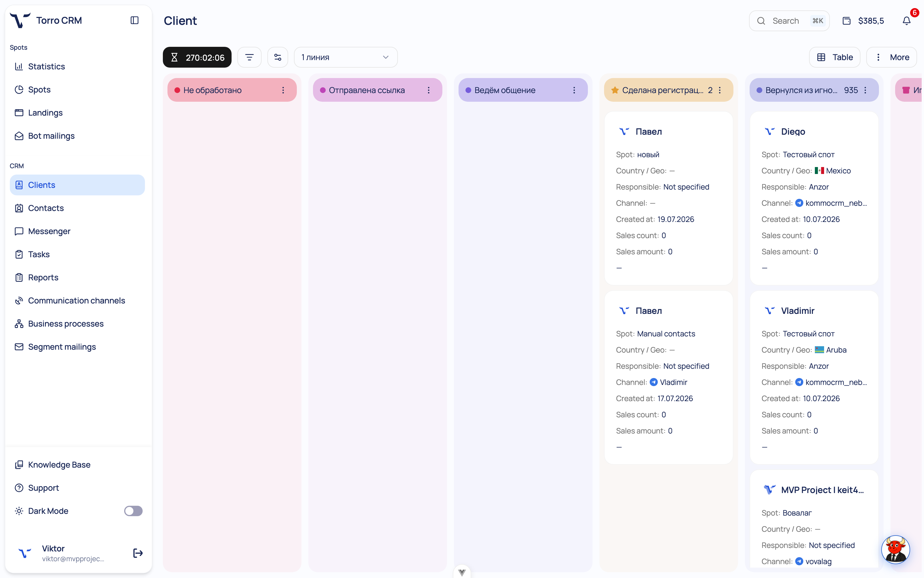Click the 270:02:06 timer button
The image size is (924, 578).
[197, 57]
